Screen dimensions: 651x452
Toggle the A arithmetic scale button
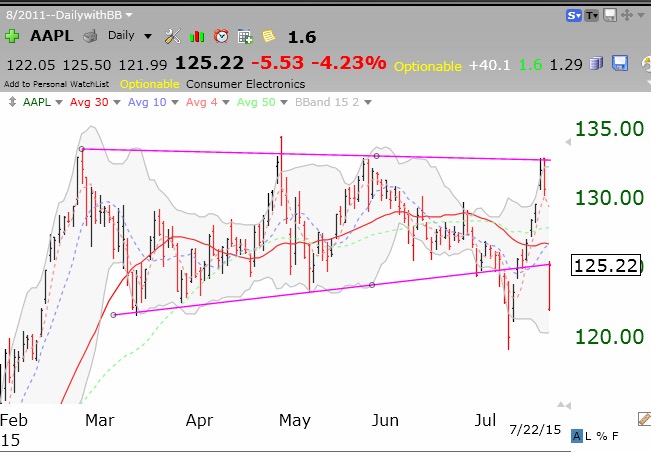tap(577, 437)
